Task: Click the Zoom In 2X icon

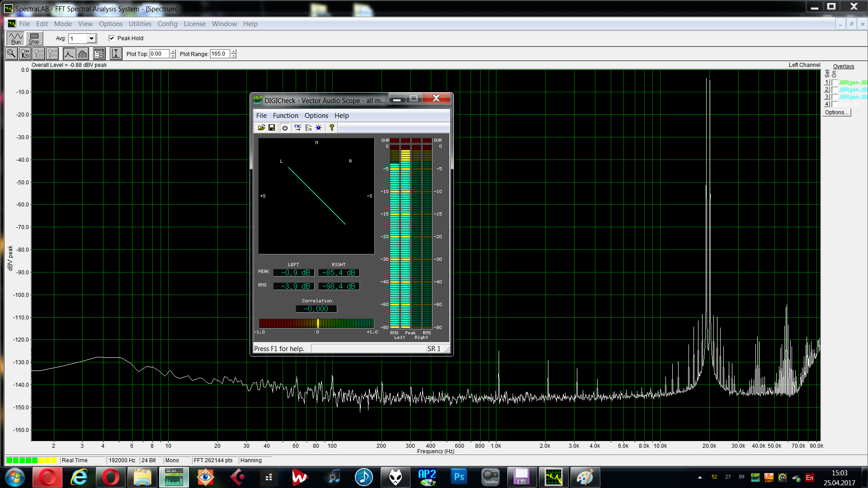Action: [25, 54]
